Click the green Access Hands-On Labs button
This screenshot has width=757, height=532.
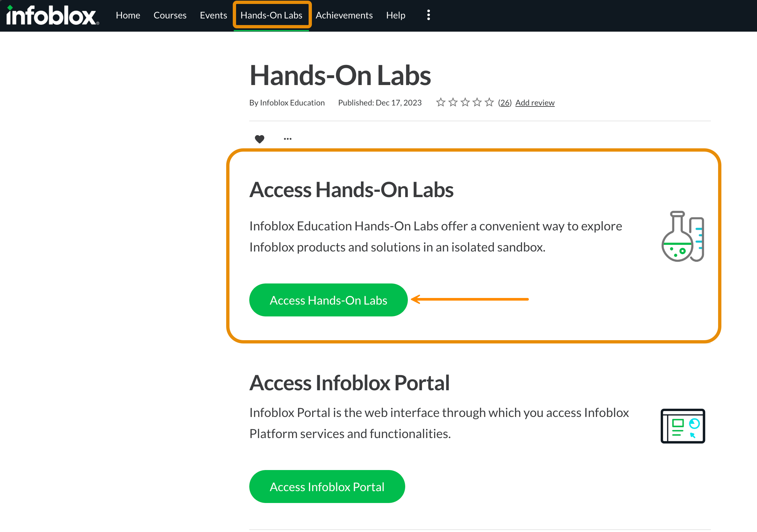pos(328,300)
